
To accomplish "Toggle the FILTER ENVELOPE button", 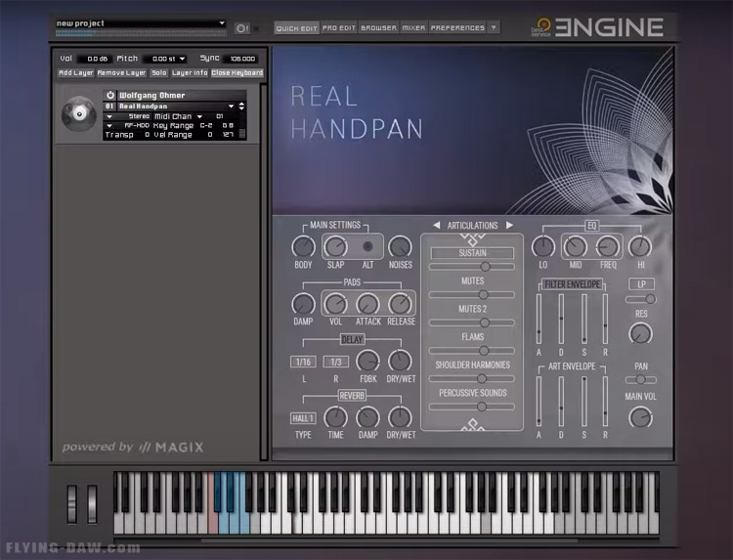I will tap(572, 284).
